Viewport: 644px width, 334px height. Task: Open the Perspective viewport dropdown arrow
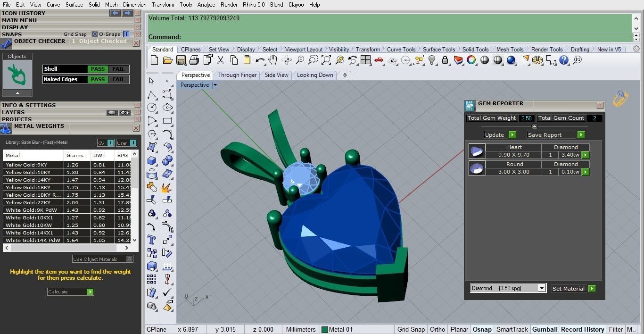215,85
